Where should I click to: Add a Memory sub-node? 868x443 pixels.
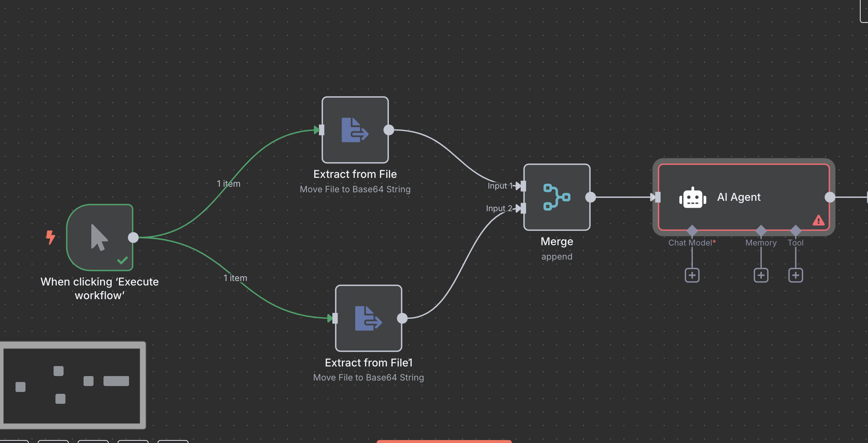[761, 275]
